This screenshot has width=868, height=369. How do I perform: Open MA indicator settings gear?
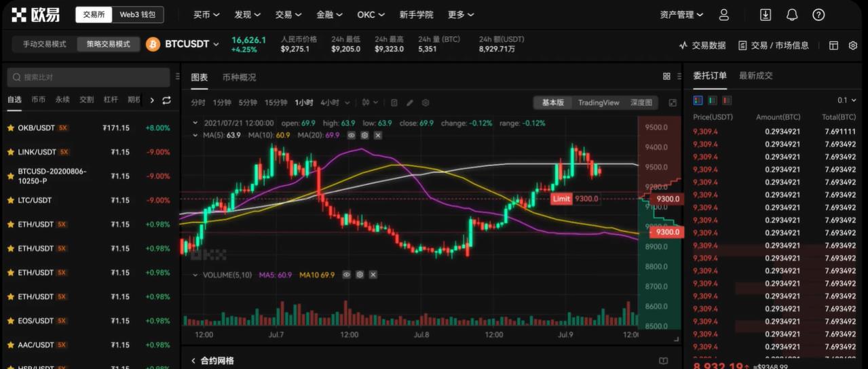coord(364,135)
